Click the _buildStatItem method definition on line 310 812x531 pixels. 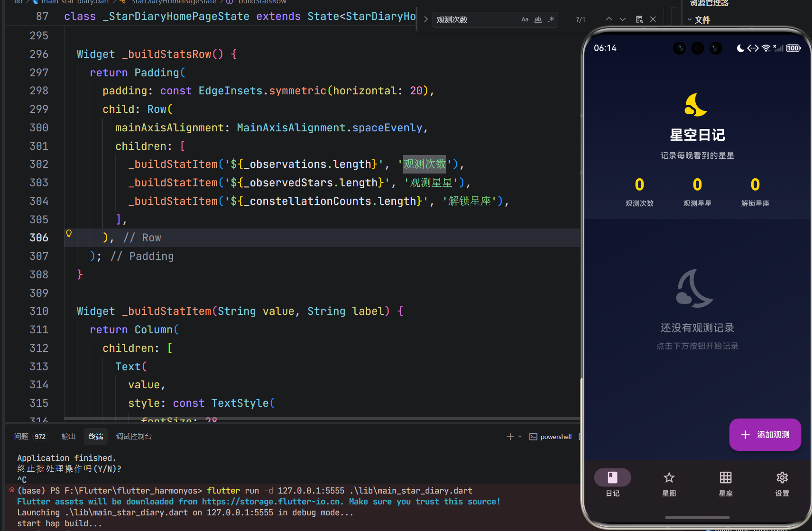tap(166, 311)
